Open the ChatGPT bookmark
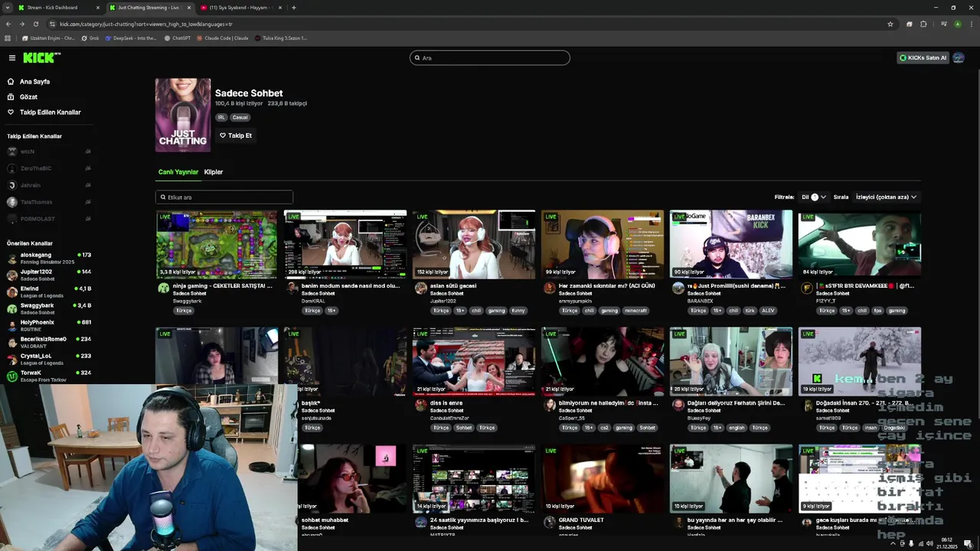Screen dimensions: 980x551 point(178,37)
